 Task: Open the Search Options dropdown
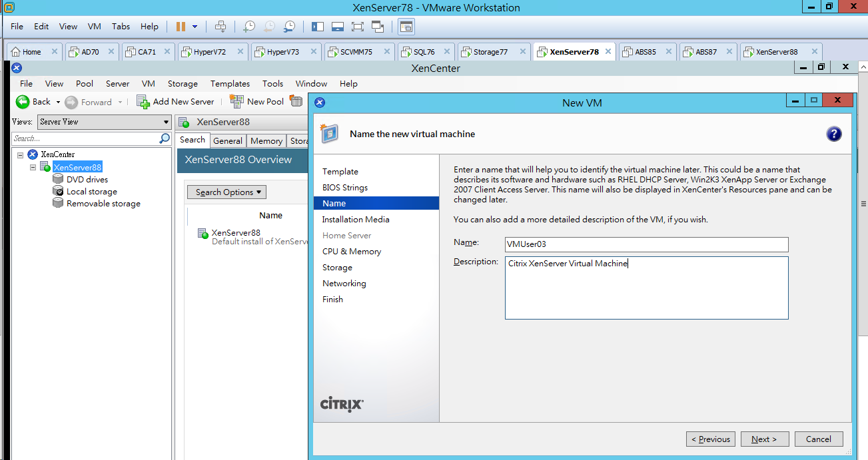point(226,192)
